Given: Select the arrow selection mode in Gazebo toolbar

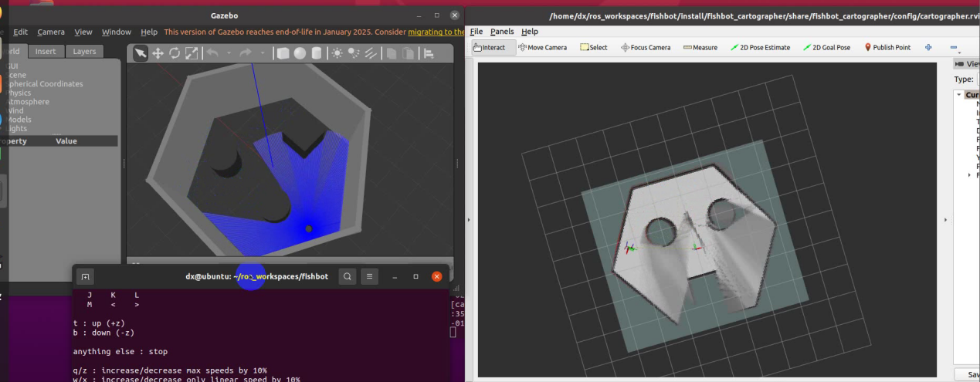Looking at the screenshot, I should click(141, 53).
